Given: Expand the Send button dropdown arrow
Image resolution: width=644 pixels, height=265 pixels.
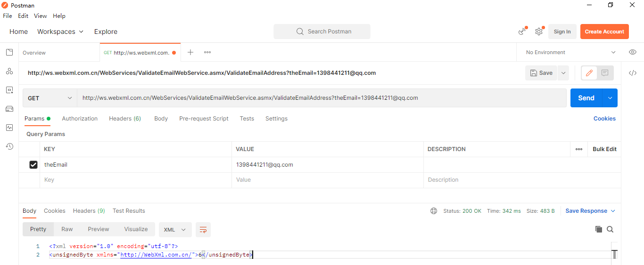Looking at the screenshot, I should [x=610, y=98].
